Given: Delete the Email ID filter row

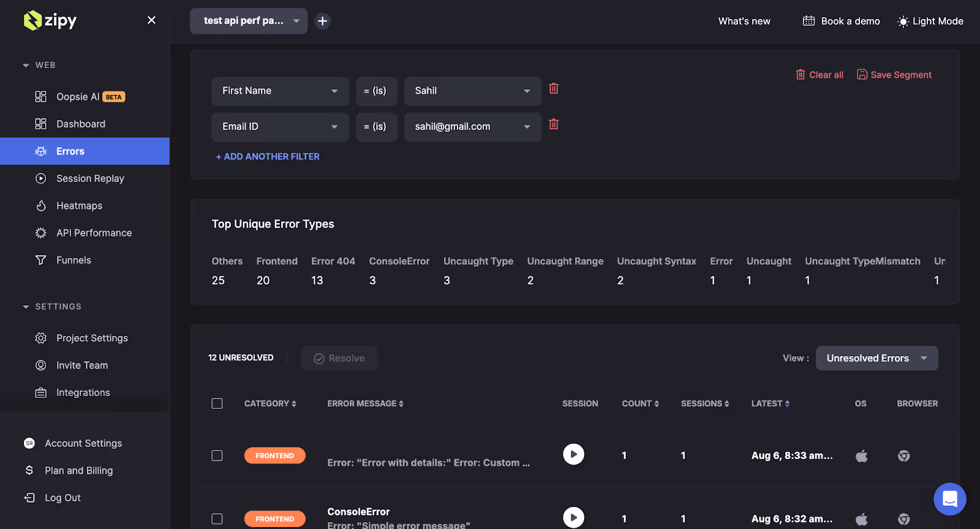Looking at the screenshot, I should pyautogui.click(x=554, y=124).
